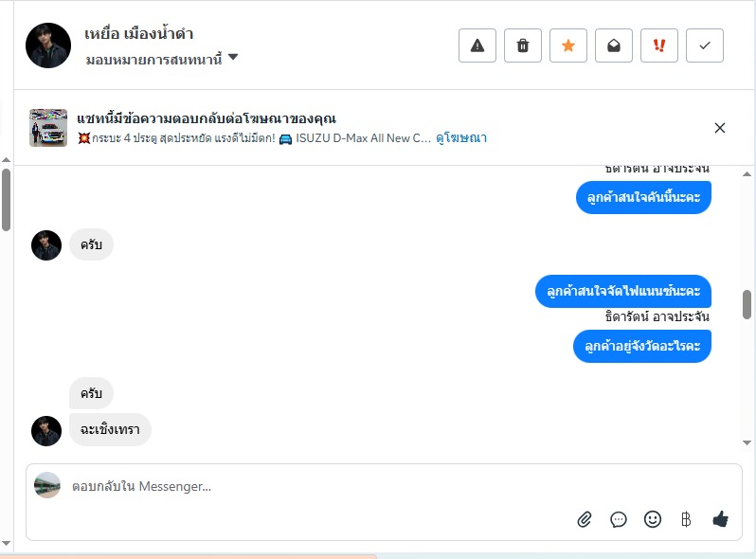Close the ad reply banner
This screenshot has height=559, width=756.
tap(720, 128)
